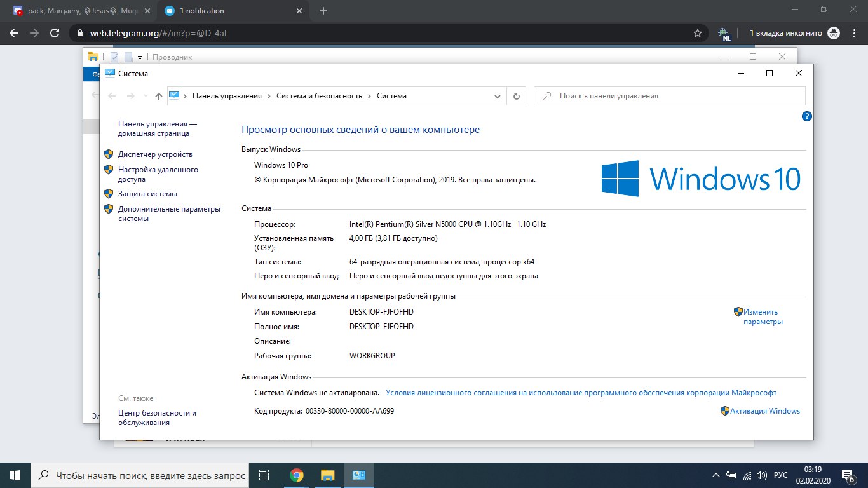868x488 pixels.
Task: Open Дополнительные параметры системы link
Action: (169, 213)
